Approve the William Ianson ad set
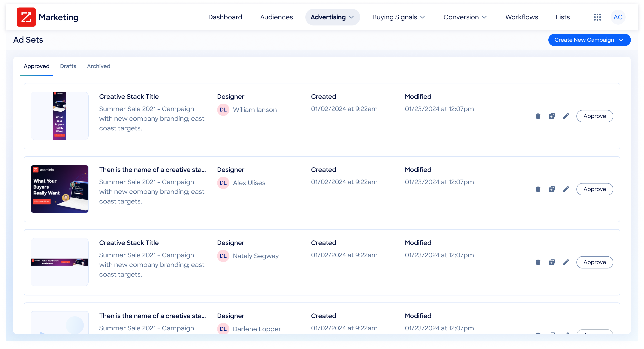Image resolution: width=644 pixels, height=349 pixels. (594, 116)
